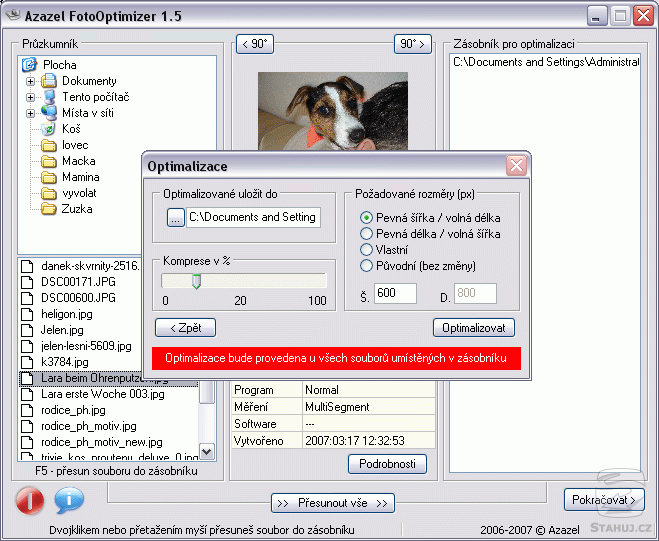Click file icon next to Jelen.jpg
659x541 pixels.
tap(27, 330)
